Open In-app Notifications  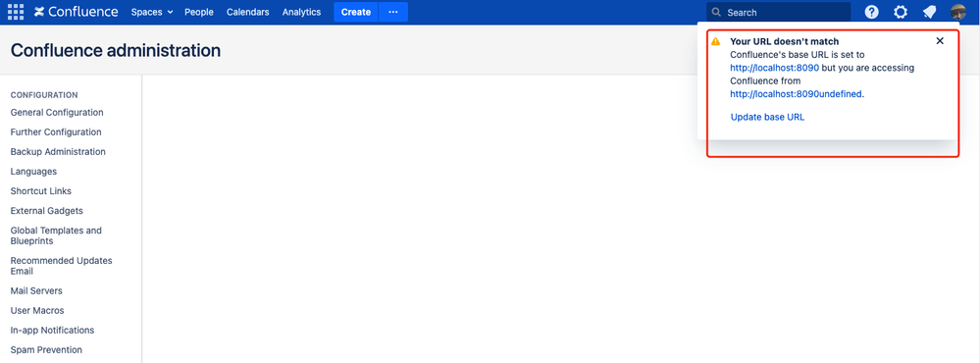(x=53, y=330)
